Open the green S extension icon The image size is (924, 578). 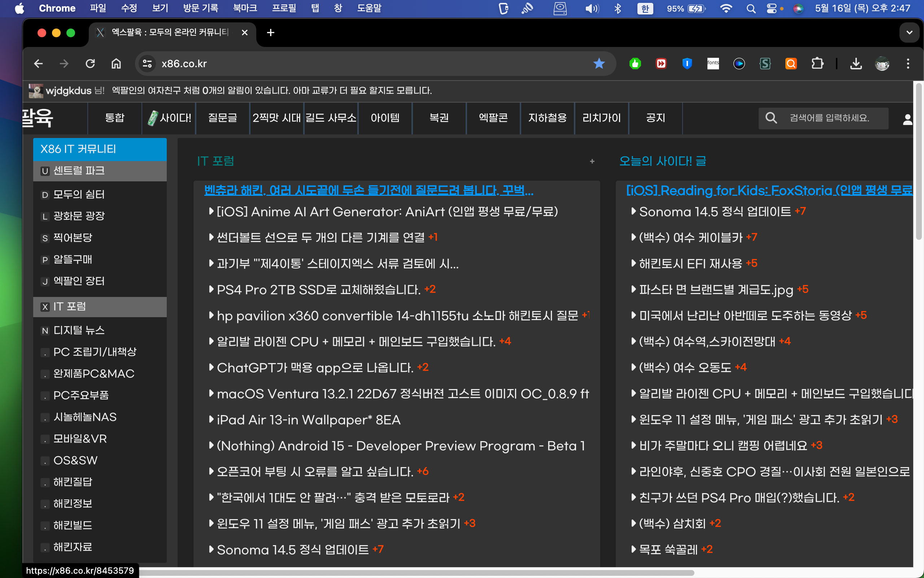(x=765, y=64)
